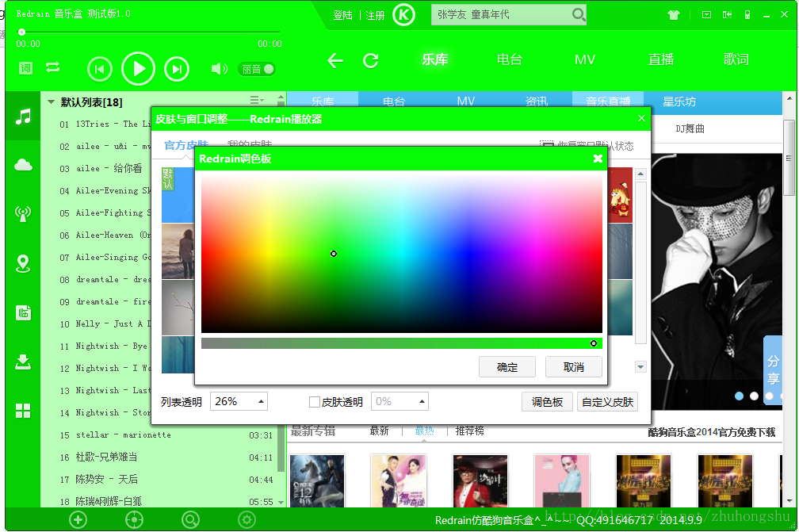The width and height of the screenshot is (799, 532).
Task: Click the DJ舞曲 link
Action: 690,129
